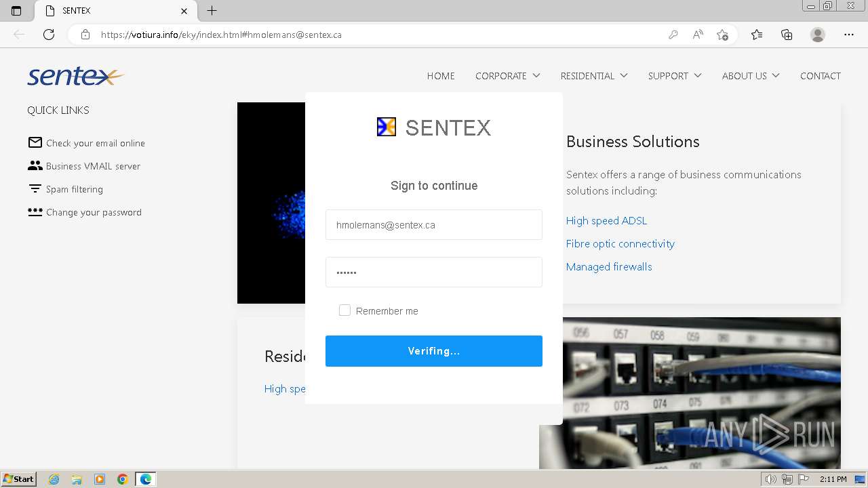This screenshot has width=868, height=488.
Task: Click the envelope icon beside Check your email
Action: [35, 142]
